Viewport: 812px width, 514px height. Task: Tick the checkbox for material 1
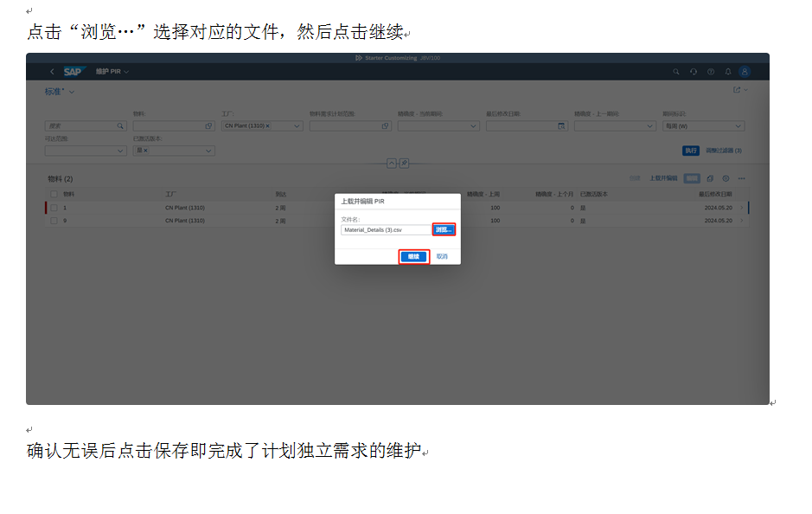(54, 208)
